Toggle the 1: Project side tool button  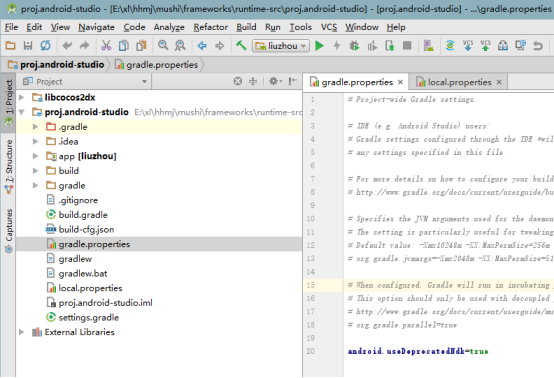(8, 102)
